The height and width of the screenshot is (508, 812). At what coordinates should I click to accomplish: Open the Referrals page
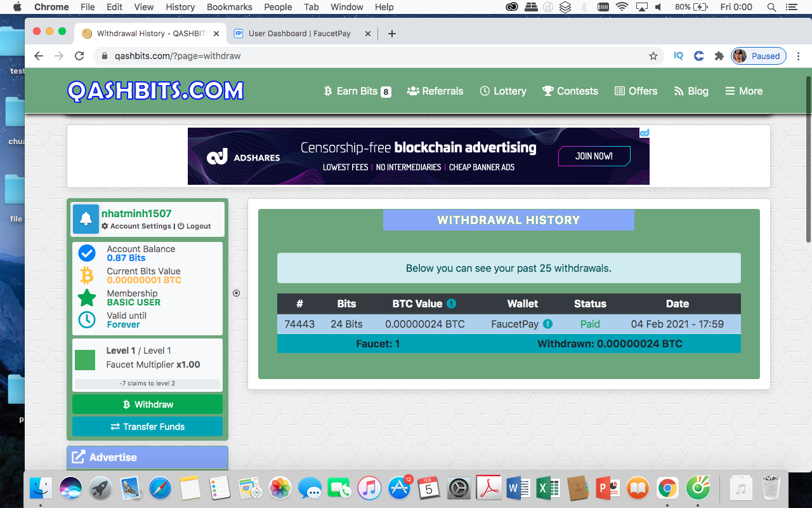[435, 91]
